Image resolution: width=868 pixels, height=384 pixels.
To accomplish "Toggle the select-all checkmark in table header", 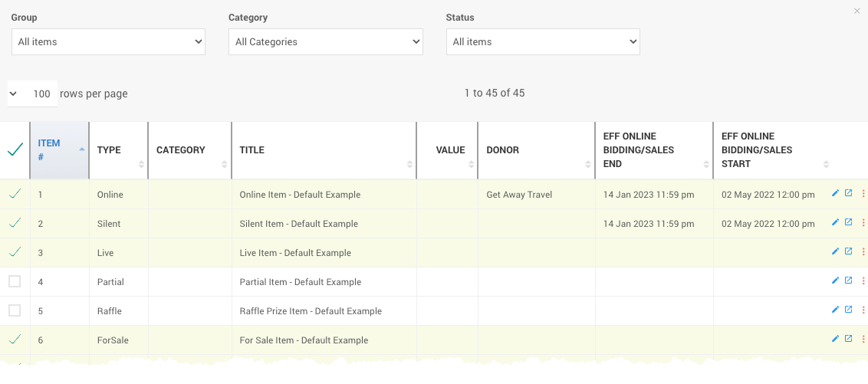I will click(x=15, y=150).
